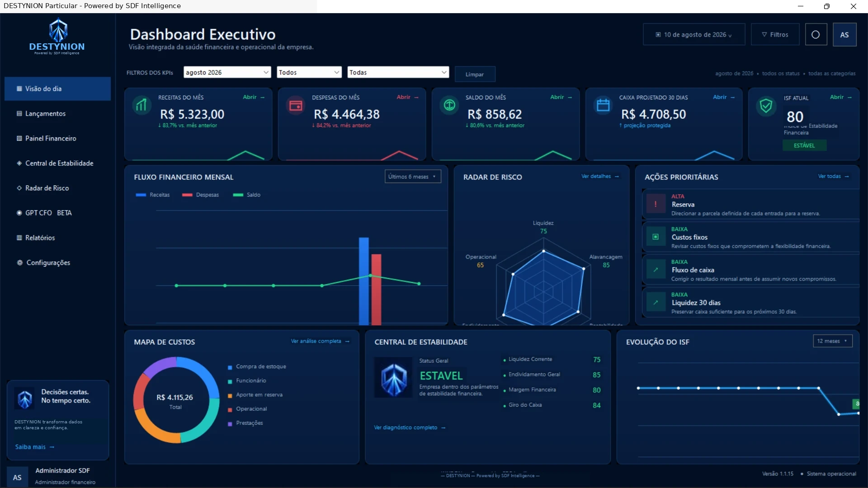Click Ver diagnóstico completo link

(x=410, y=427)
